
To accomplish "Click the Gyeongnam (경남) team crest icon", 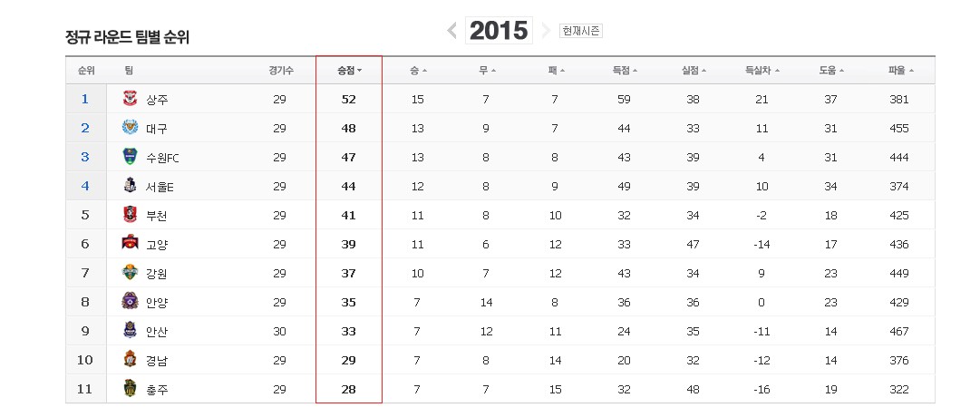I will click(x=131, y=360).
